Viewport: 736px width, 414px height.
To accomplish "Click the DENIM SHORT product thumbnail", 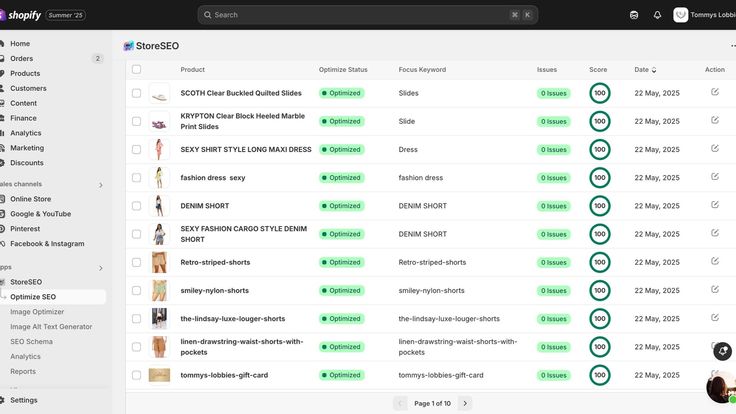I will pos(159,206).
